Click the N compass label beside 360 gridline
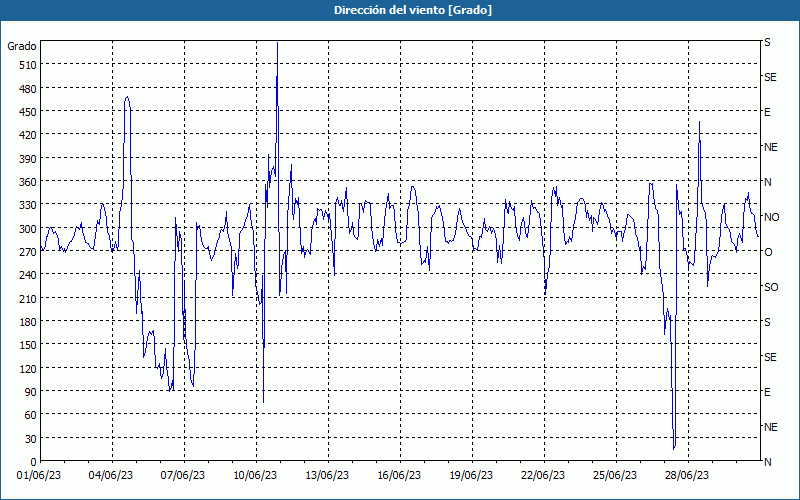The width and height of the screenshot is (800, 500). pyautogui.click(x=768, y=182)
